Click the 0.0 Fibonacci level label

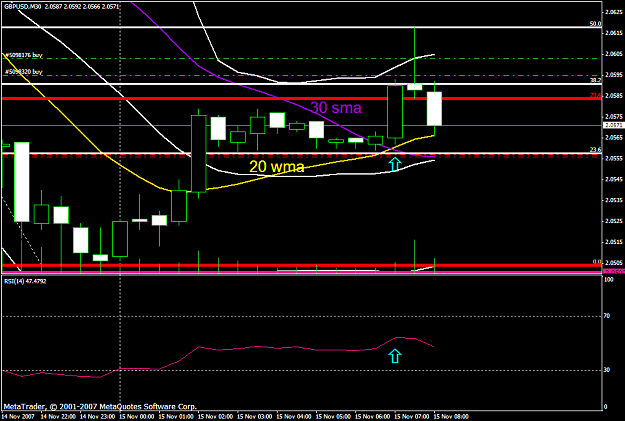(x=597, y=262)
